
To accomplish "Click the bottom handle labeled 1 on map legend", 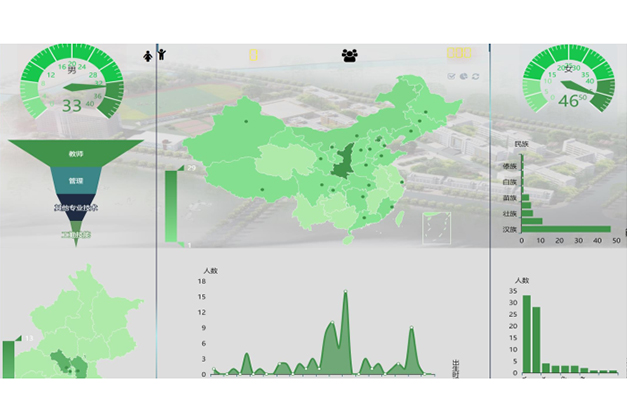I will [181, 245].
